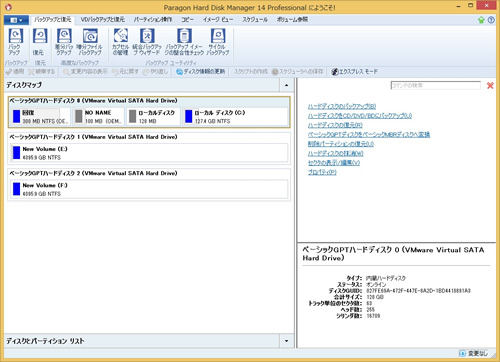Open the コピー tab

click(x=187, y=19)
